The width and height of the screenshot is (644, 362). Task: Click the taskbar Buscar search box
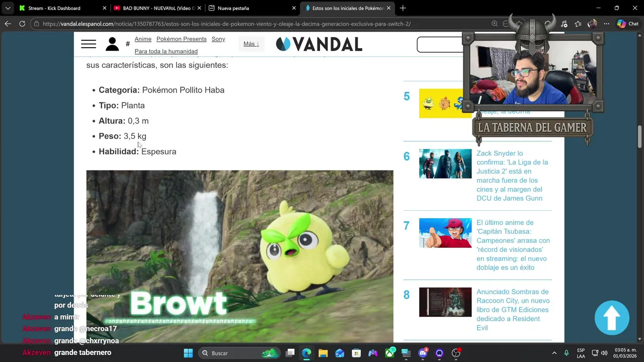click(x=239, y=353)
